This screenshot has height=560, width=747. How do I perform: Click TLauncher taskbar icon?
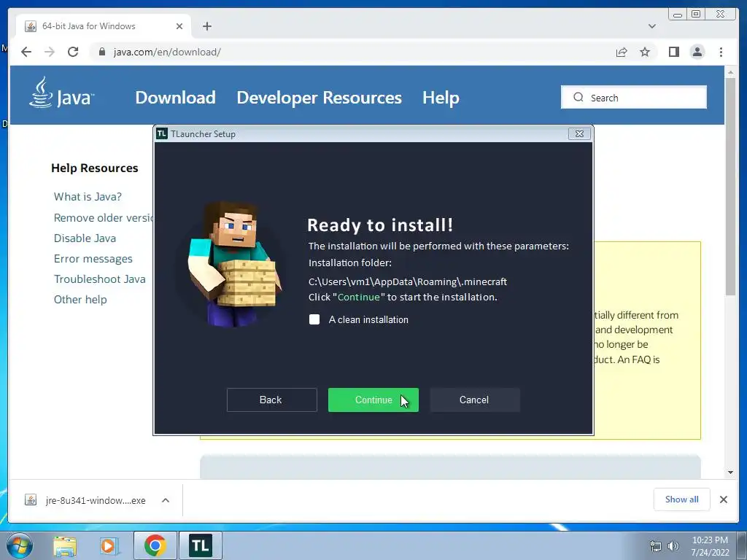(201, 545)
